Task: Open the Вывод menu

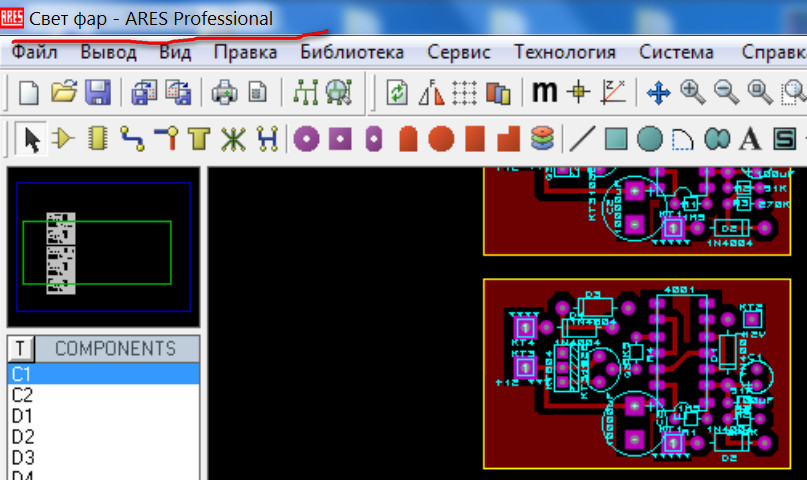Action: tap(108, 52)
